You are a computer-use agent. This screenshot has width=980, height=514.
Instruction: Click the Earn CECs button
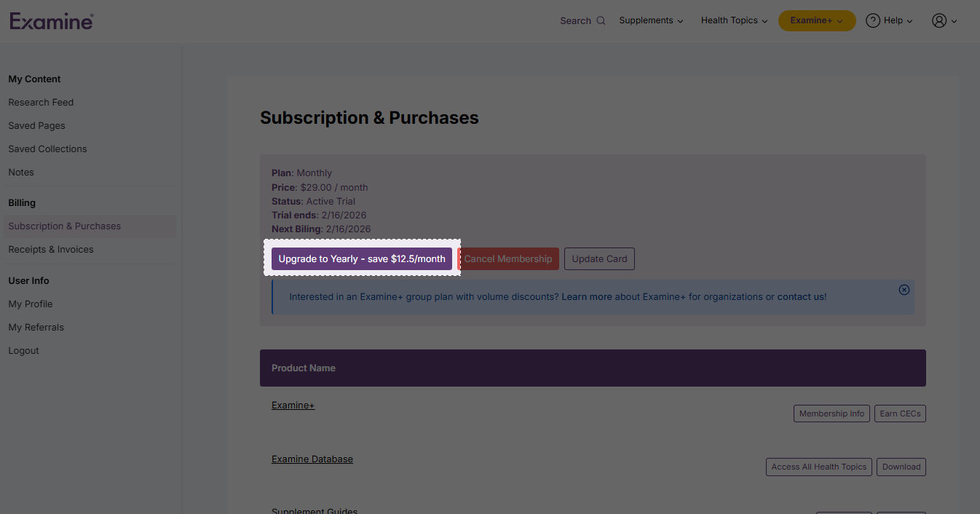click(x=900, y=414)
